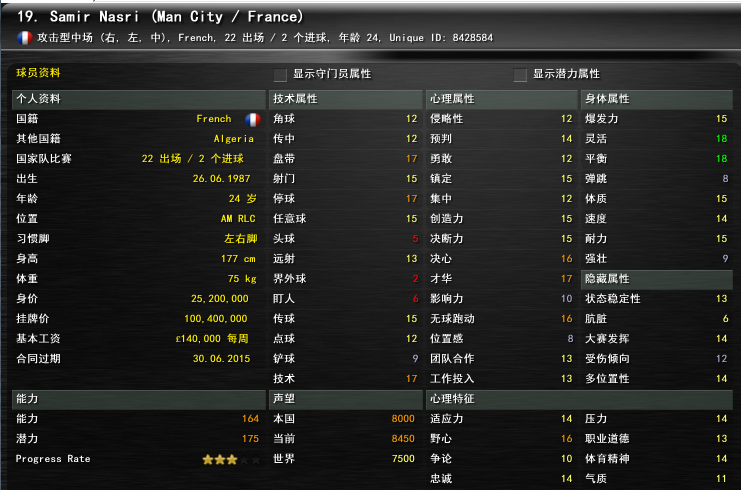Click the 挂牌价 value 100,400,000
Screen dimensions: 741x490
pyautogui.click(x=216, y=319)
